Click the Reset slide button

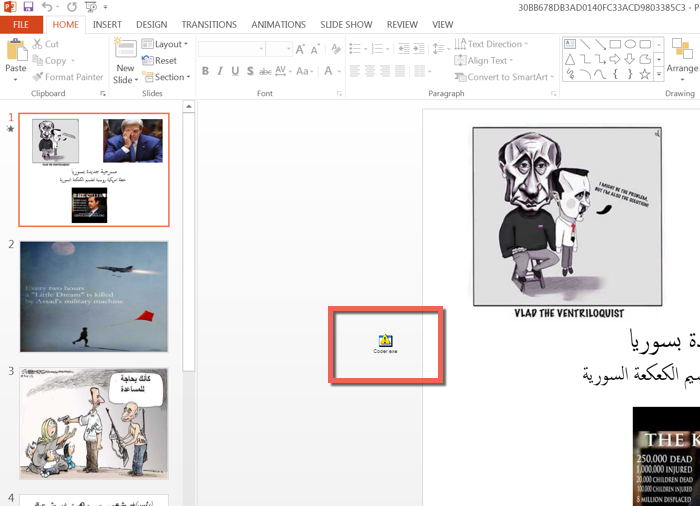(159, 60)
